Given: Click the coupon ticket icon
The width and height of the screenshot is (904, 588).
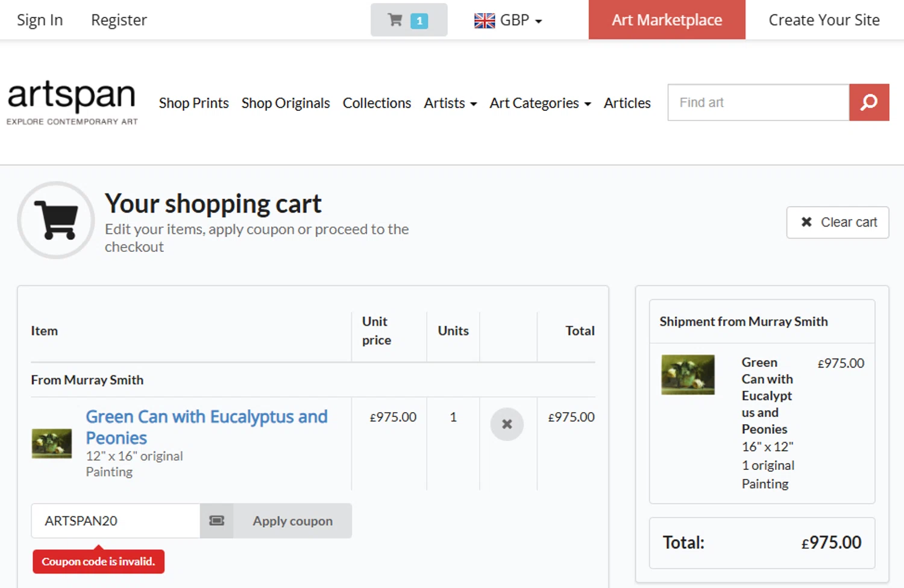Looking at the screenshot, I should [x=216, y=521].
